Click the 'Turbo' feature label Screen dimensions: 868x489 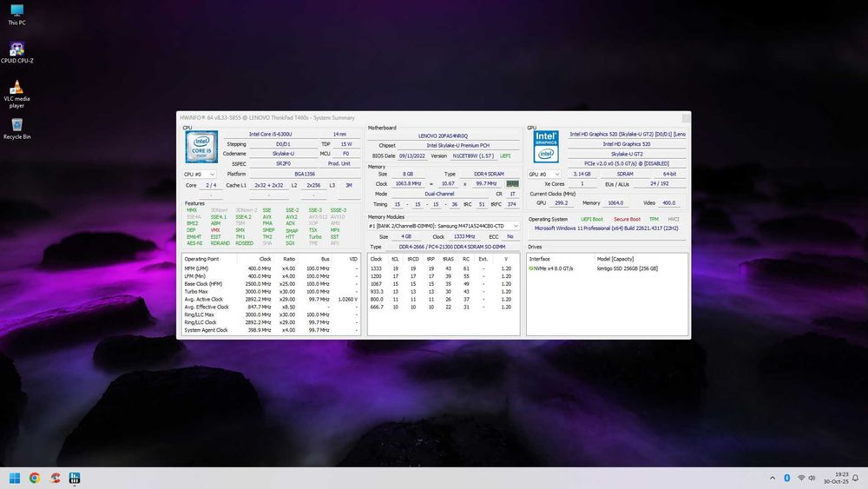point(315,237)
